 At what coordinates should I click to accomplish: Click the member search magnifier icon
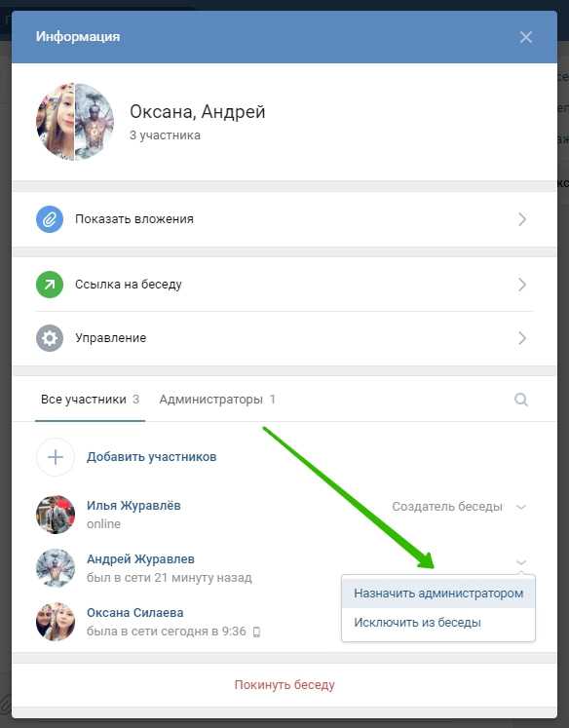pos(521,400)
